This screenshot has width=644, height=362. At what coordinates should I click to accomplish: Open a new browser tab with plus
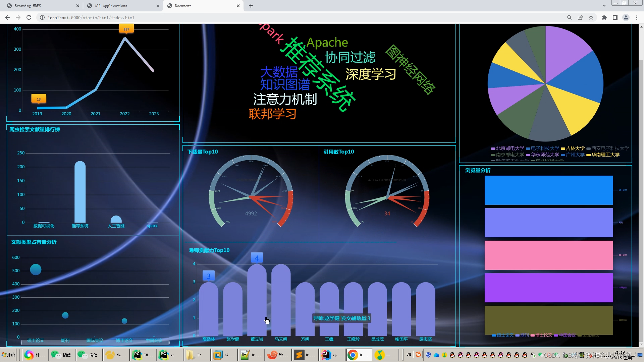click(x=251, y=6)
